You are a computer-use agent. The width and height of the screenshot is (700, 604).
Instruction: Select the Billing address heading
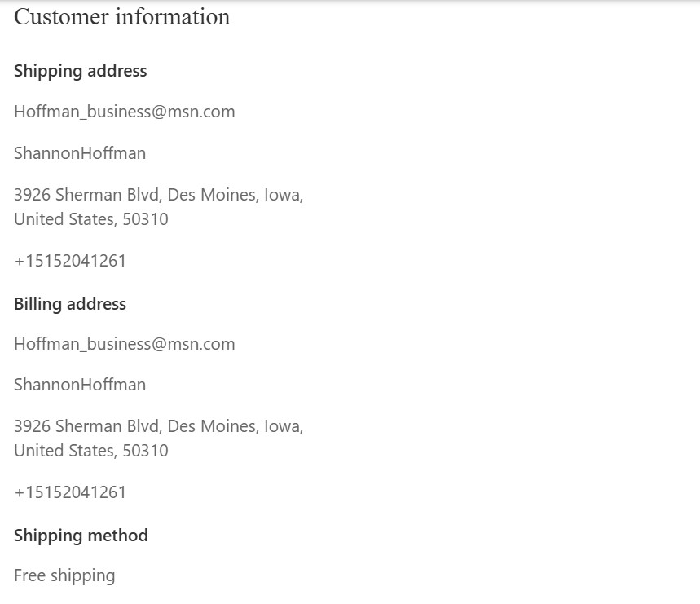[x=70, y=304]
